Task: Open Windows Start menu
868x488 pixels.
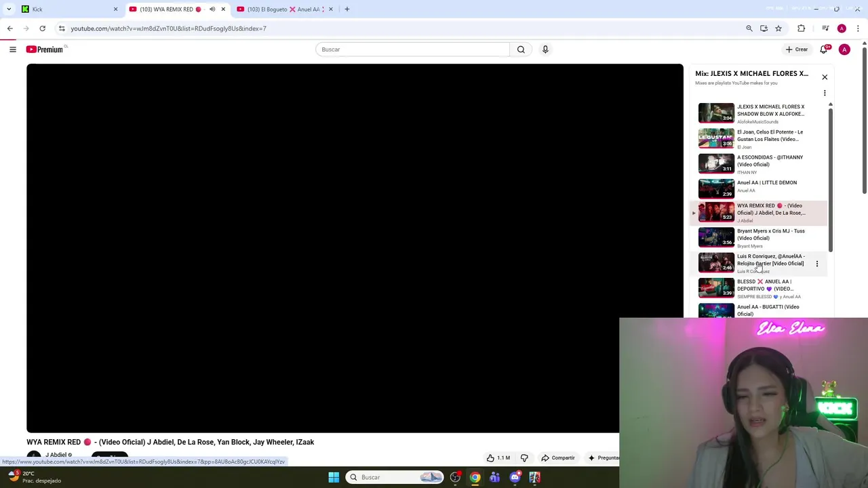Action: pos(334,477)
